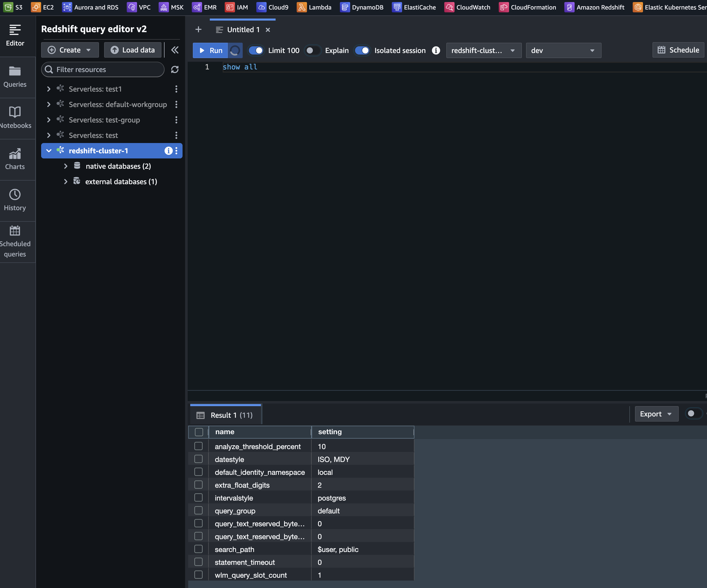Screen dimensions: 707x588
Task: Enable the Explain toggle
Action: [312, 50]
